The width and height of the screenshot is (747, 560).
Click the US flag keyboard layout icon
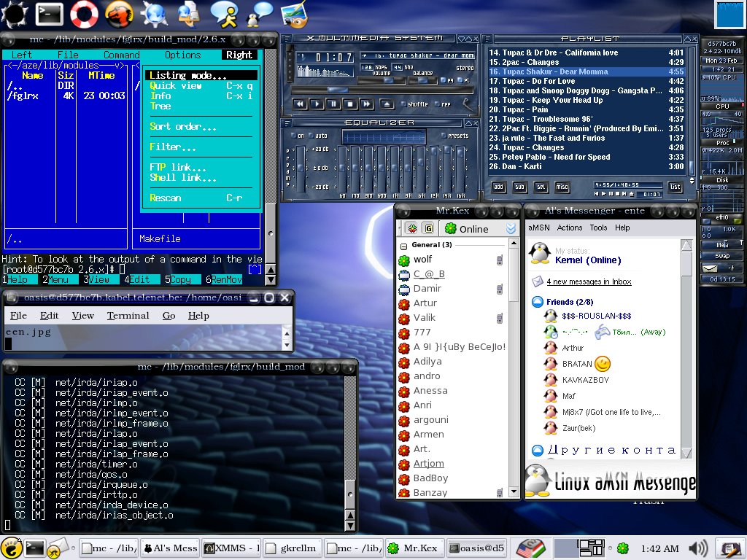[x=530, y=548]
